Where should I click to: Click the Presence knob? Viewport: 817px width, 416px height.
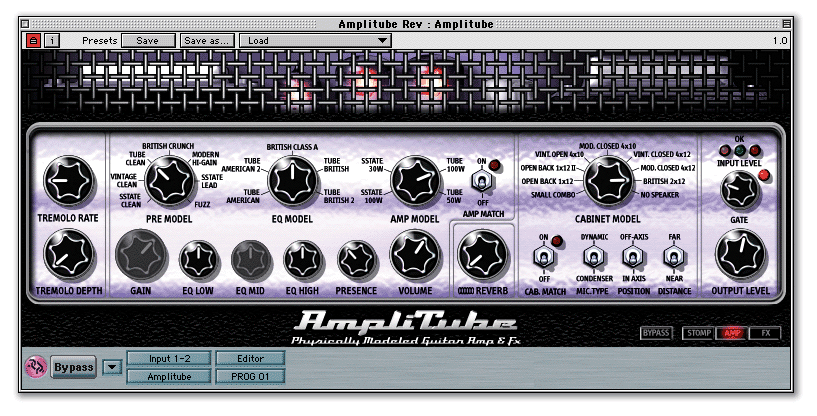(357, 259)
